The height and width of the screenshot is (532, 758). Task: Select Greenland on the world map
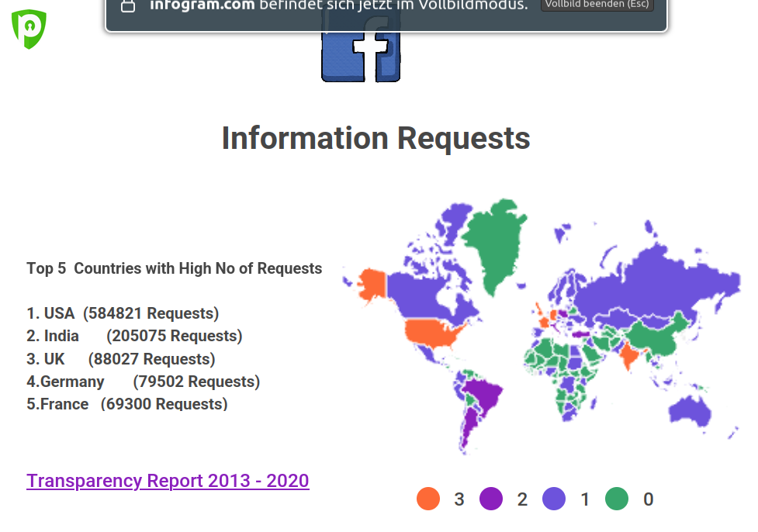pos(497,242)
